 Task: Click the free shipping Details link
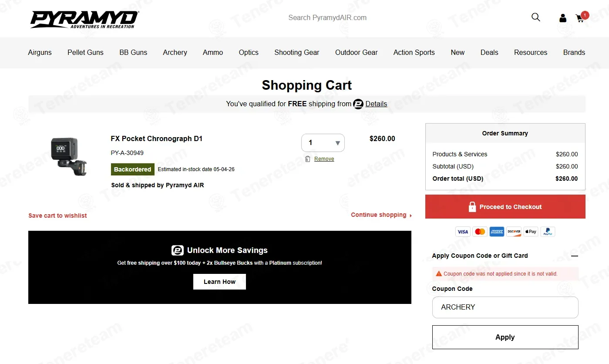376,104
